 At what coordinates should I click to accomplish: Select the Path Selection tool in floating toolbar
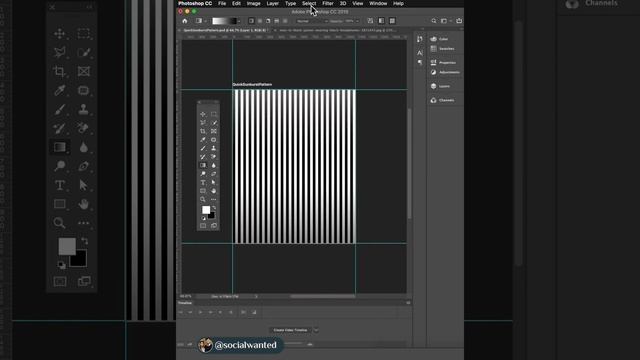pos(213,182)
